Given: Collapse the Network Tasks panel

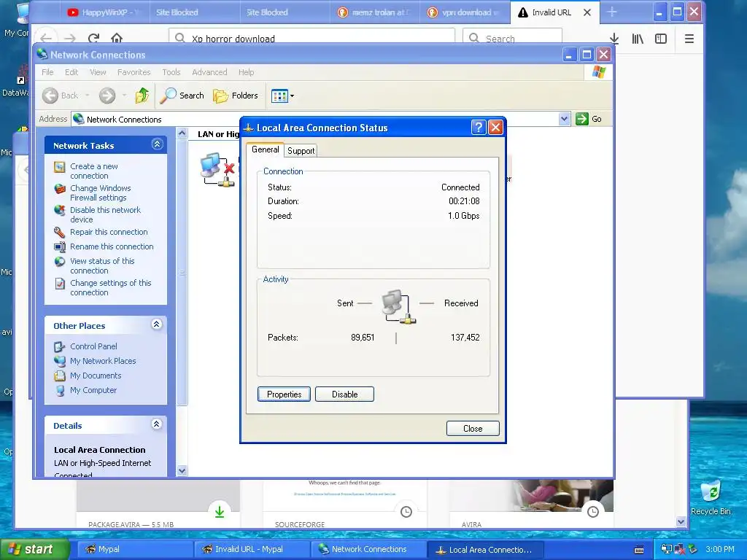Looking at the screenshot, I should point(158,144).
